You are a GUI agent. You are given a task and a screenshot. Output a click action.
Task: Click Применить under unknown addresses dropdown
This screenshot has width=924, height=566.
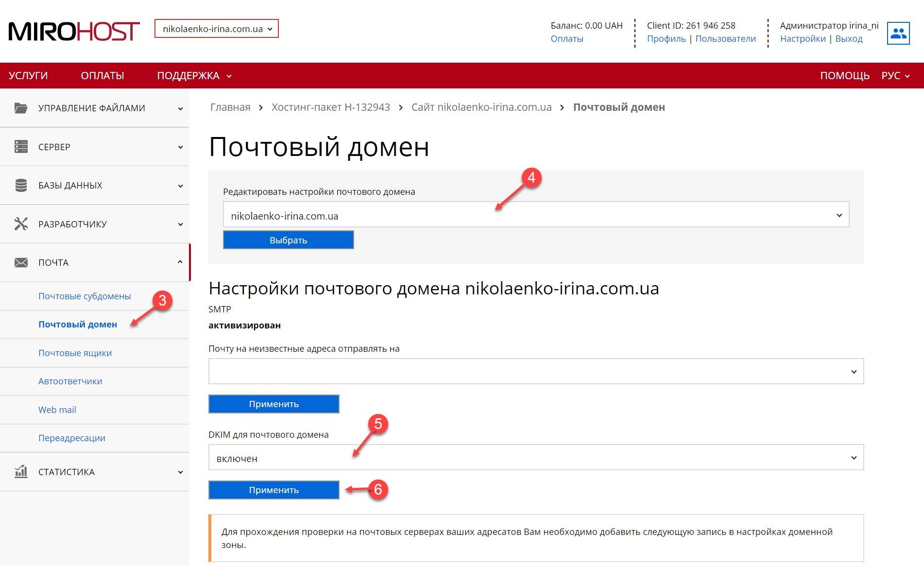(274, 404)
